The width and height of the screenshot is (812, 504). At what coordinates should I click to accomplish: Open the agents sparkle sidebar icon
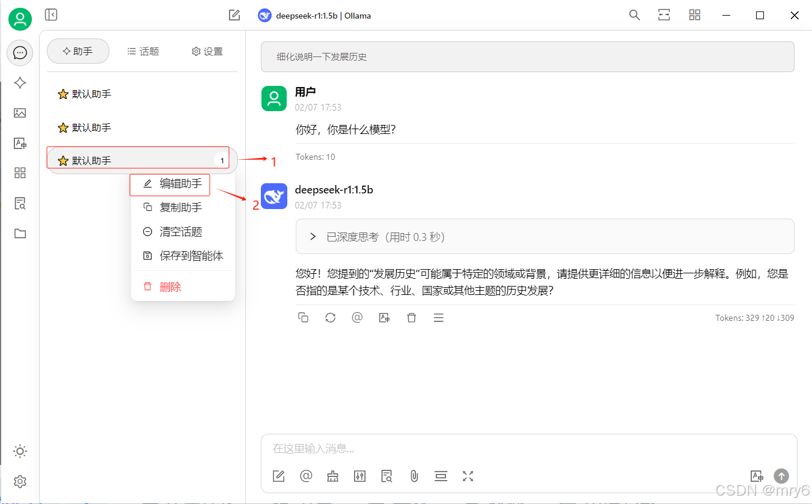coord(20,83)
